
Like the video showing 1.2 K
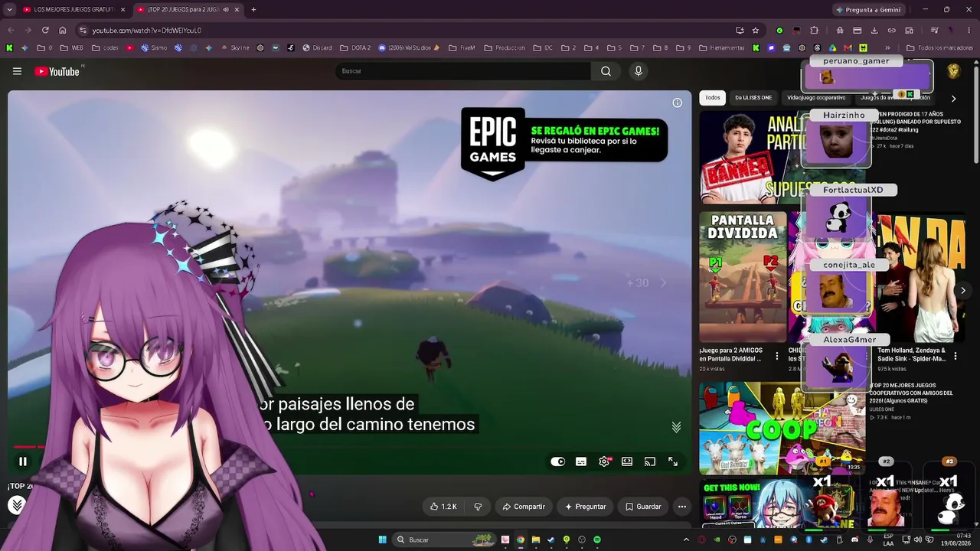(443, 507)
